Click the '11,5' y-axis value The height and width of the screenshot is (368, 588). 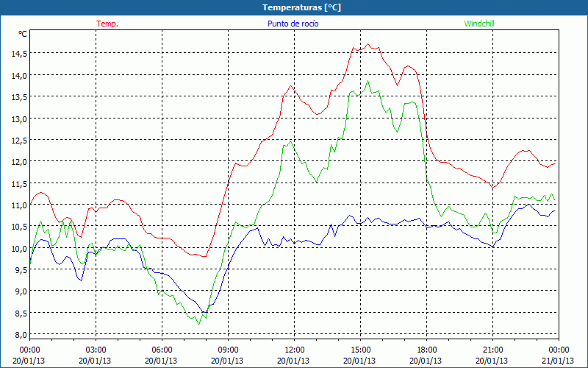19,183
